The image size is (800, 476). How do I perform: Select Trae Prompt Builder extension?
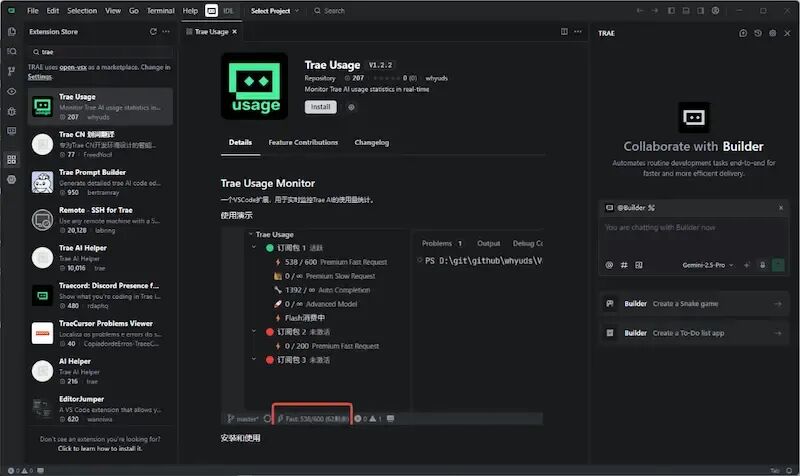pyautogui.click(x=100, y=182)
